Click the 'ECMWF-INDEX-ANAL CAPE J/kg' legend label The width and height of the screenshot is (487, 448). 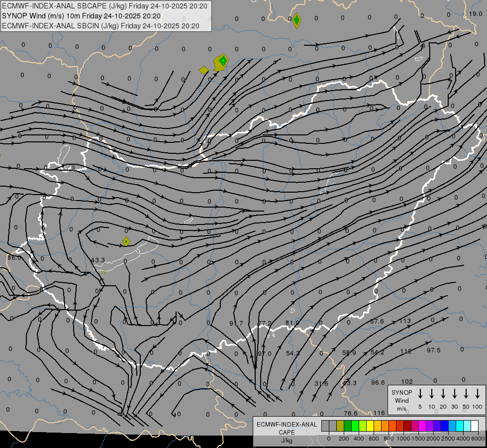coord(287,432)
